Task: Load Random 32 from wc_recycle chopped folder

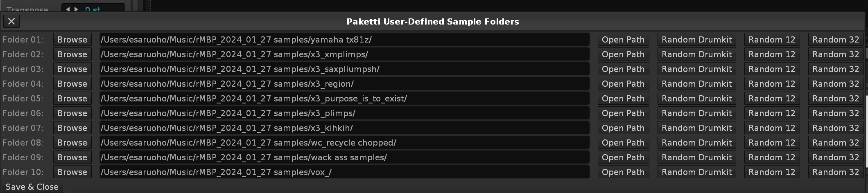Action: [x=836, y=143]
